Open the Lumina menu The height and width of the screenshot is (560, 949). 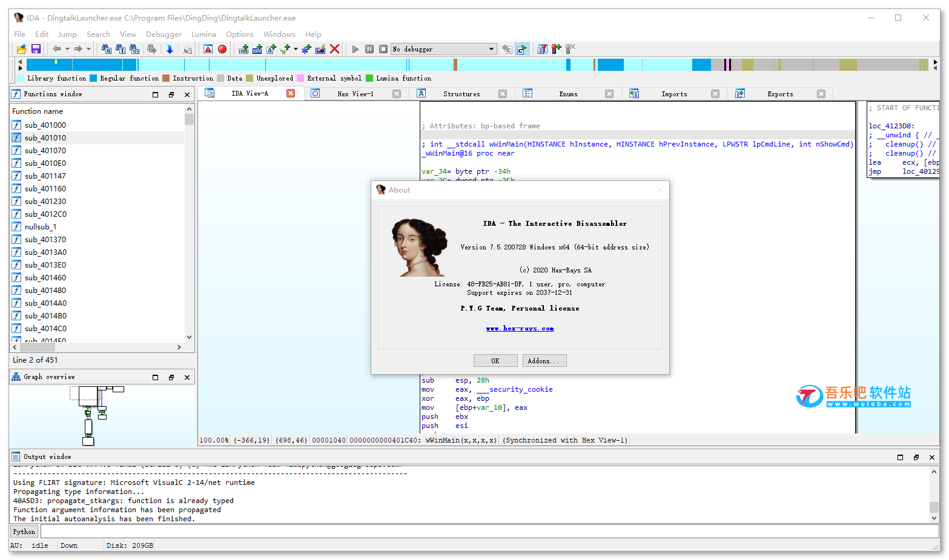click(x=203, y=35)
